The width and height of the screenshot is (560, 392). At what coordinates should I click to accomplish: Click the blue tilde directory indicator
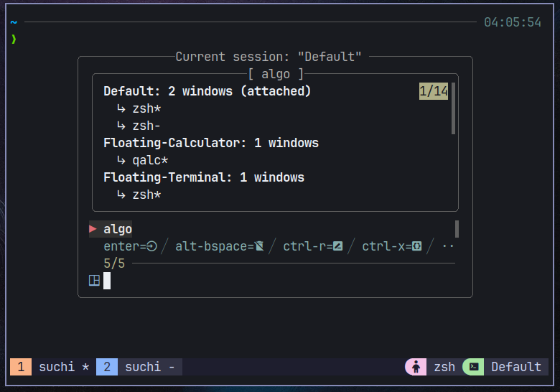14,22
